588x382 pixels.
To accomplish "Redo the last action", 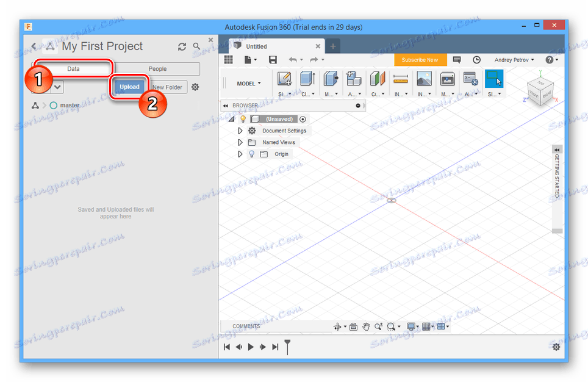I will point(314,60).
